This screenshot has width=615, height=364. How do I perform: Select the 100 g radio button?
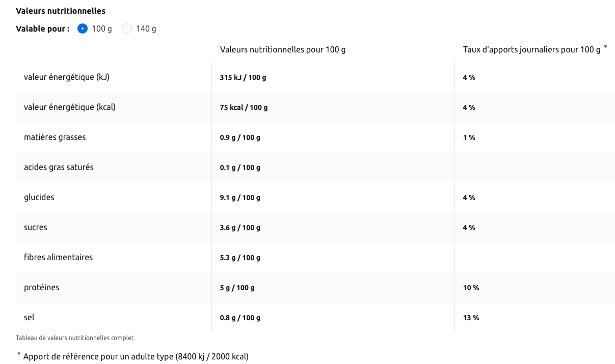coord(83,29)
